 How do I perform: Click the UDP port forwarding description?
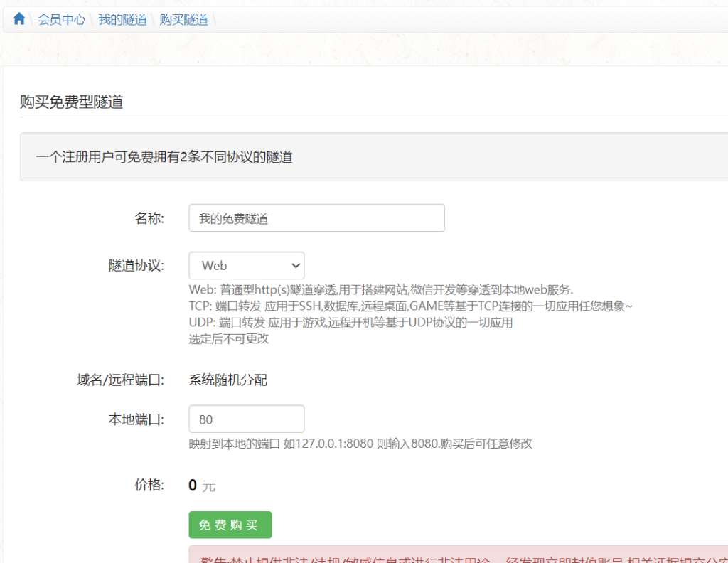click(350, 323)
